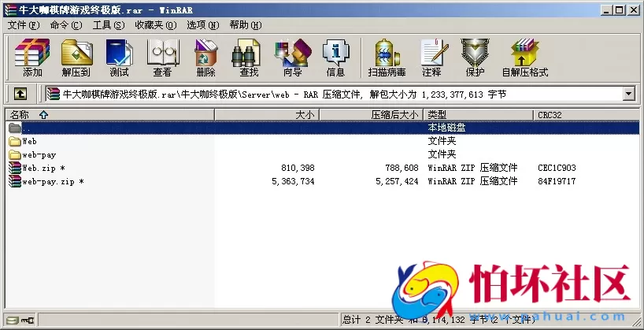Sort by Size (大小) column header
Viewport: 644px width, 330px height.
[267, 115]
